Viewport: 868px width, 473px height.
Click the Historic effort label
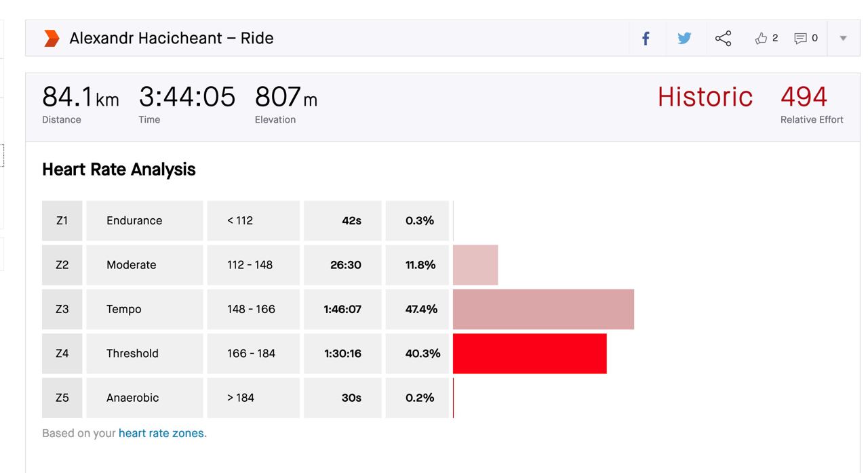coord(705,97)
